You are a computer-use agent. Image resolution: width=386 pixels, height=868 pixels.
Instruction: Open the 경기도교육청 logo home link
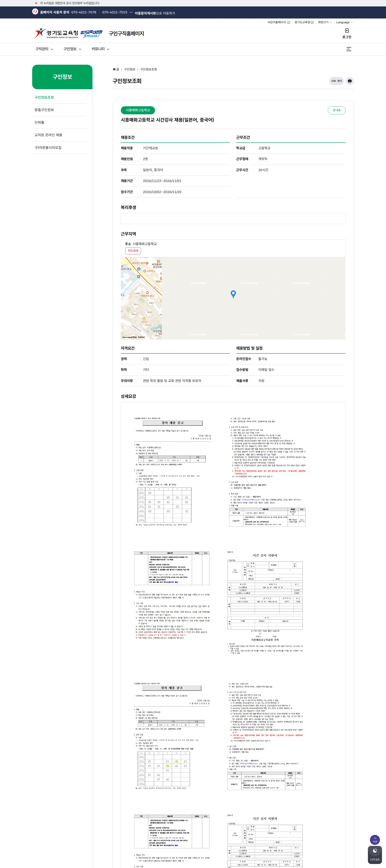click(x=56, y=33)
